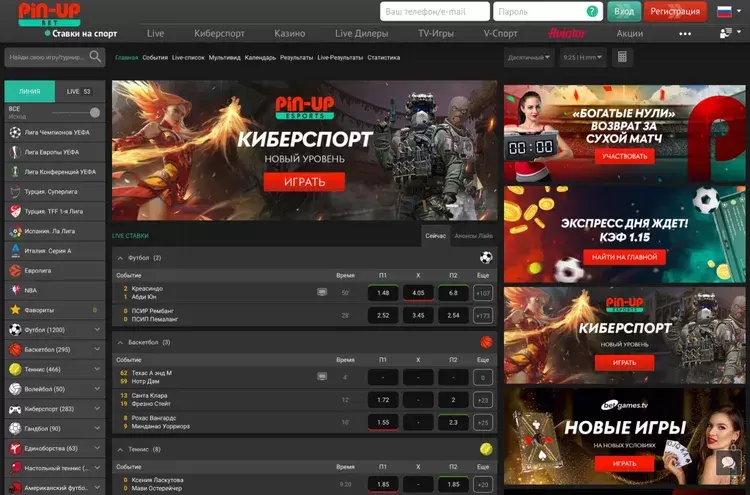Click the Киберспорт gamepad icon in sidebar
This screenshot has height=495, width=750.
15,409
